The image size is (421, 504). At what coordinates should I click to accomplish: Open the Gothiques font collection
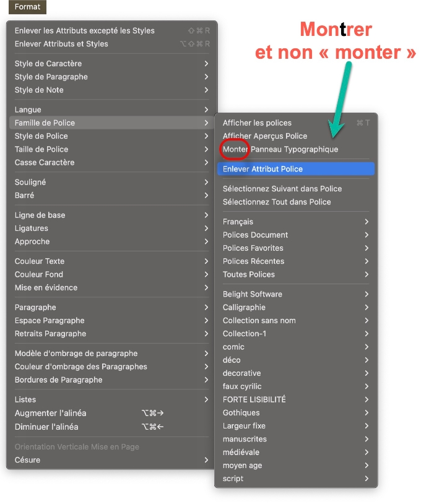click(x=296, y=413)
